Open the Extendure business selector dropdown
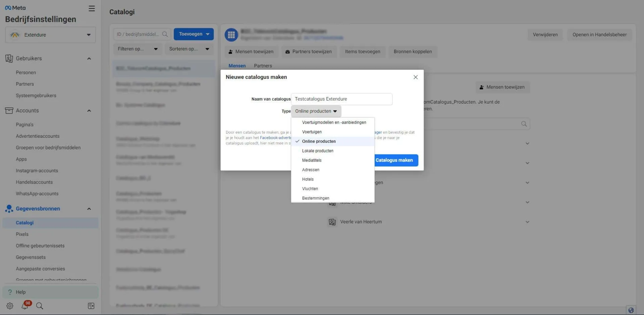The width and height of the screenshot is (644, 315). click(x=50, y=35)
